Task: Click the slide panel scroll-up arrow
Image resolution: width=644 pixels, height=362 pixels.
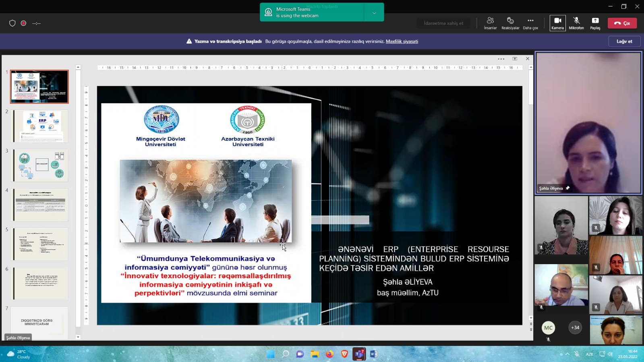Action: click(78, 67)
